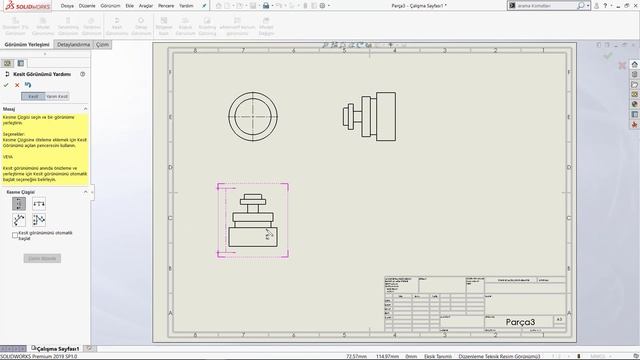This screenshot has width=640, height=360.
Task: Open the search options dropdown arrow
Action: coord(588,6)
